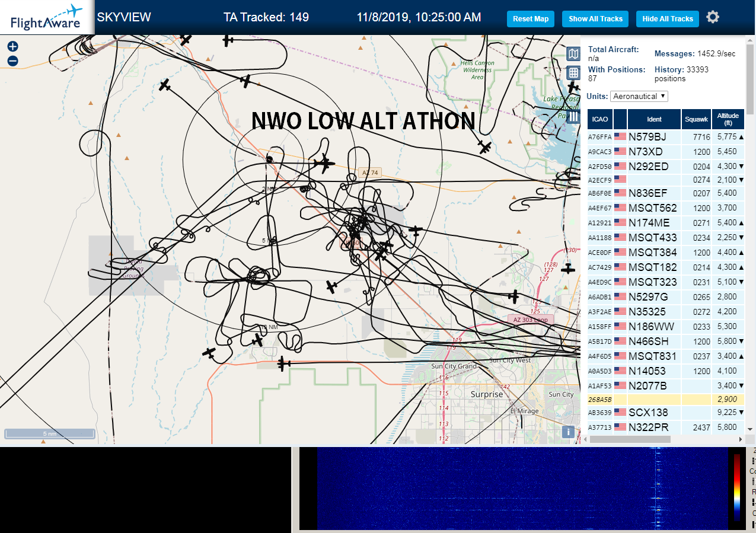This screenshot has width=756, height=533.
Task: Select the MSQT562 aircraft row
Action: (666, 208)
